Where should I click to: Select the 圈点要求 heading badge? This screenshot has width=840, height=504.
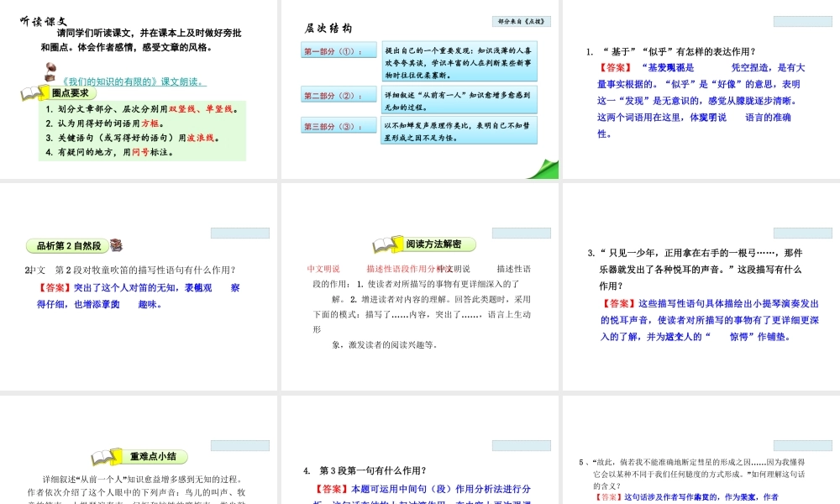point(72,93)
